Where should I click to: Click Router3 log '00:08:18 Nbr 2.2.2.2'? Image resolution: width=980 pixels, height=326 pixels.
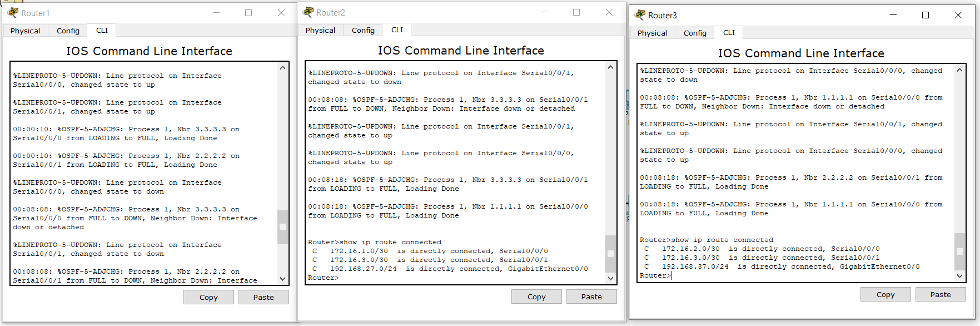(x=791, y=182)
